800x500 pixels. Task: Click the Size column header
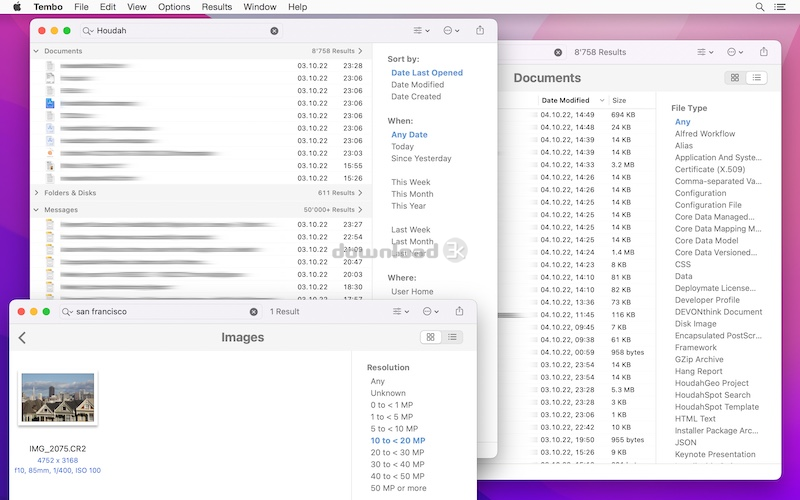click(619, 101)
